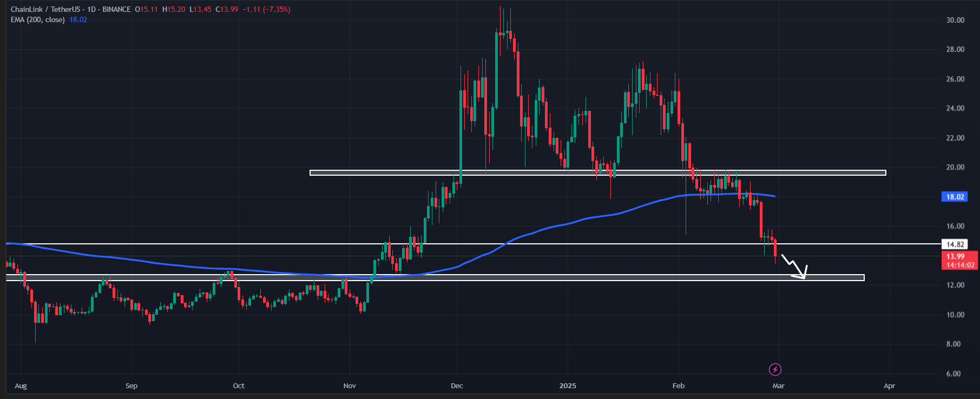Click the Aug label on time axis
980x399 pixels.
pos(21,385)
